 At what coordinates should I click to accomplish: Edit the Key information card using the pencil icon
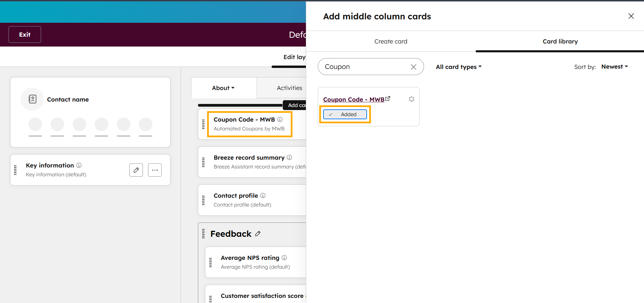coord(136,170)
